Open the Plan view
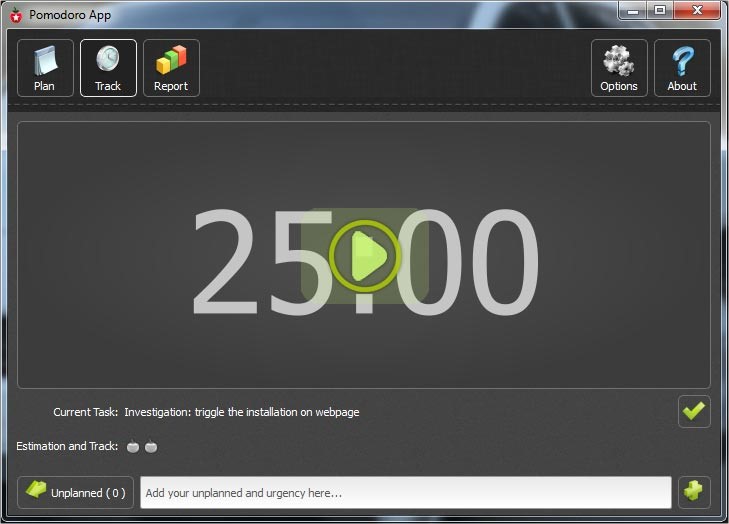This screenshot has height=524, width=729. (x=45, y=68)
